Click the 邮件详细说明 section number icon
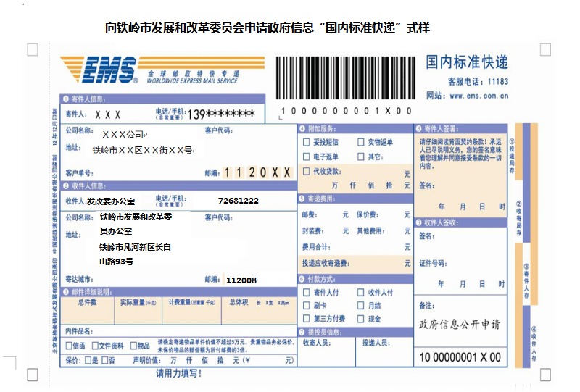 click(x=65, y=292)
